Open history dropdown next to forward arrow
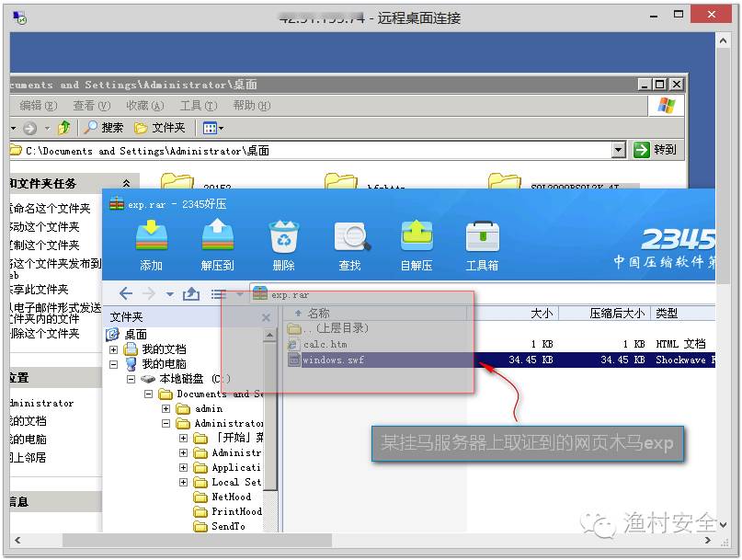 pyautogui.click(x=169, y=294)
